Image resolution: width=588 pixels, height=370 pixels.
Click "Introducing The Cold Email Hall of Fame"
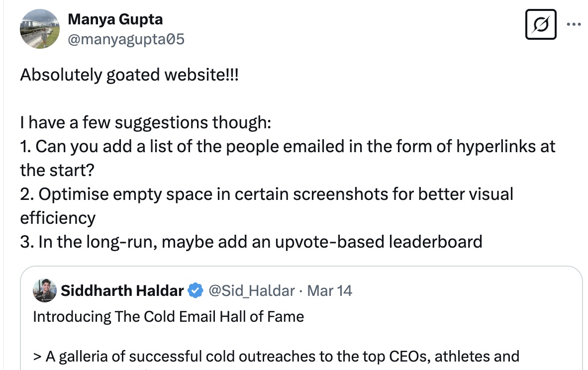pos(168,317)
